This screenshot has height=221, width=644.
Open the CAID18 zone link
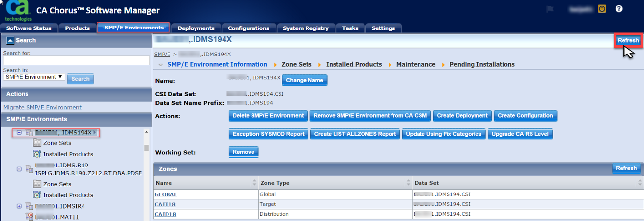165,214
